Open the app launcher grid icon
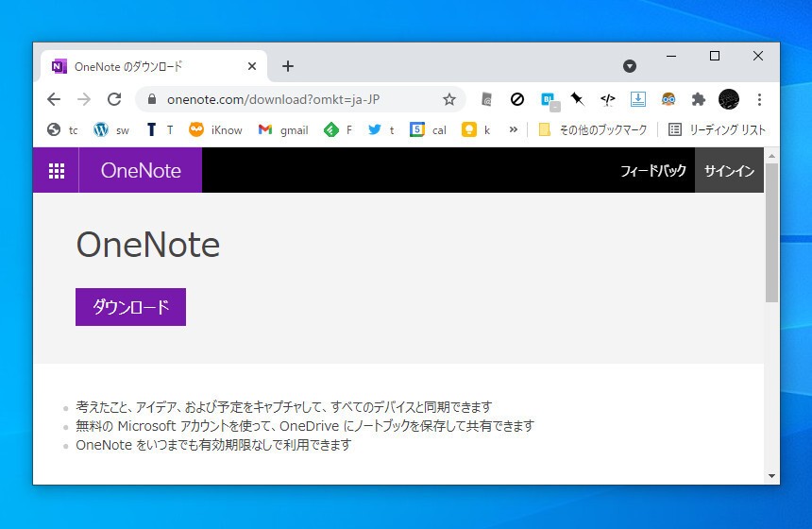This screenshot has width=812, height=529. click(56, 170)
